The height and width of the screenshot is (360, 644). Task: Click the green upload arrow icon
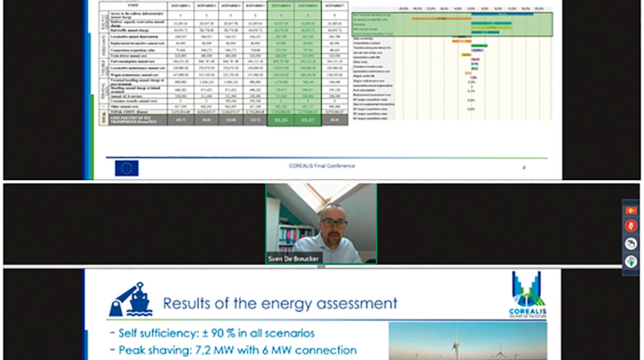click(630, 260)
